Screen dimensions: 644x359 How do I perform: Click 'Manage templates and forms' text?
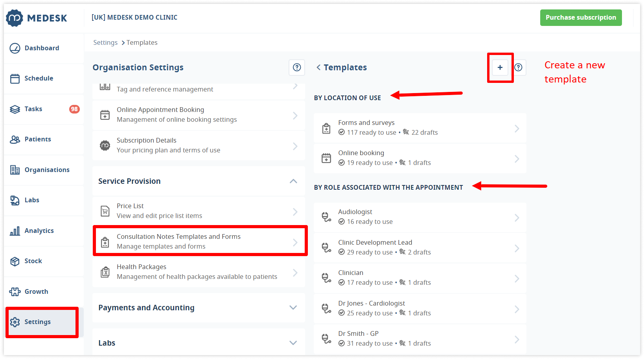coord(161,247)
